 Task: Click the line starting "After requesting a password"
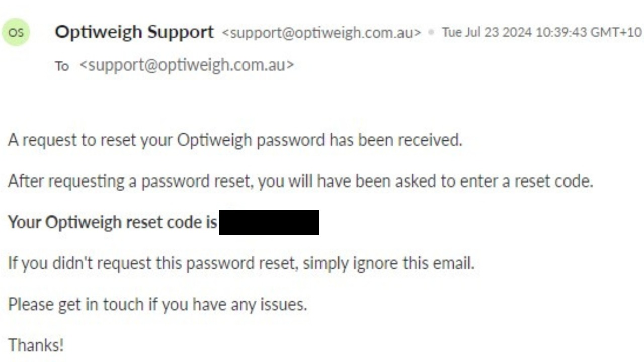coord(300,181)
